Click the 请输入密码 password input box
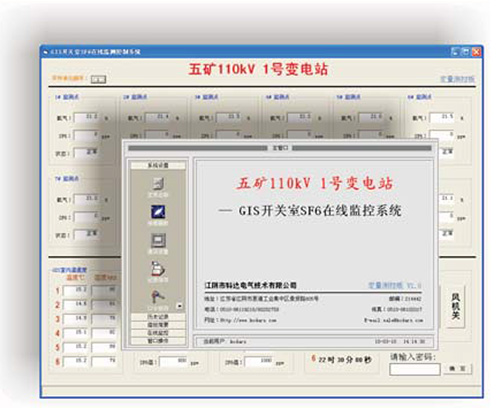 tap(415, 369)
